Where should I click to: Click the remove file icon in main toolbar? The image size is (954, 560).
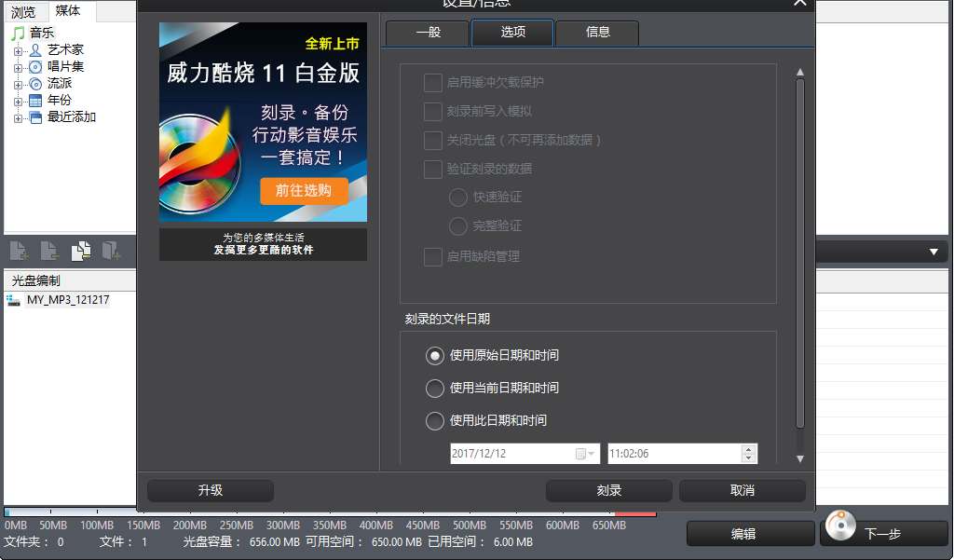point(49,250)
